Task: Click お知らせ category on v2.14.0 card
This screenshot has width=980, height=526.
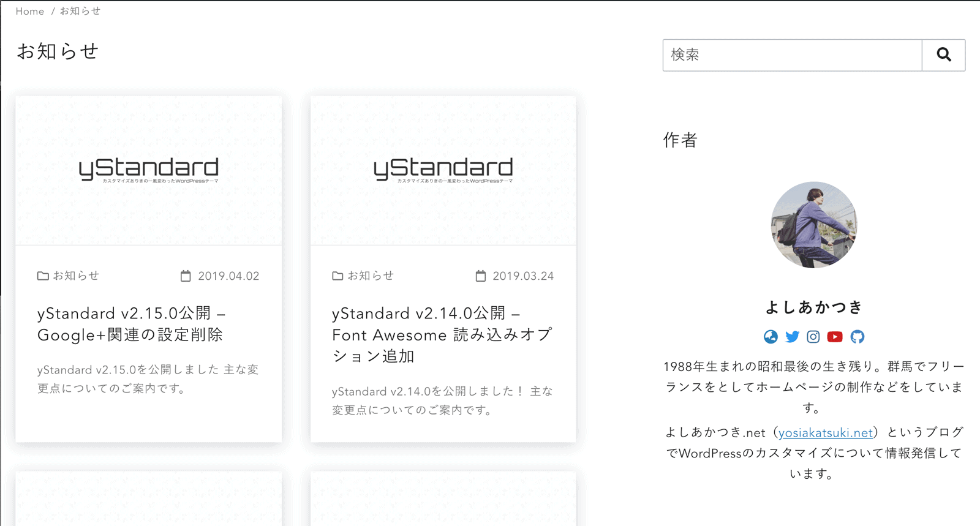Action: [x=371, y=276]
